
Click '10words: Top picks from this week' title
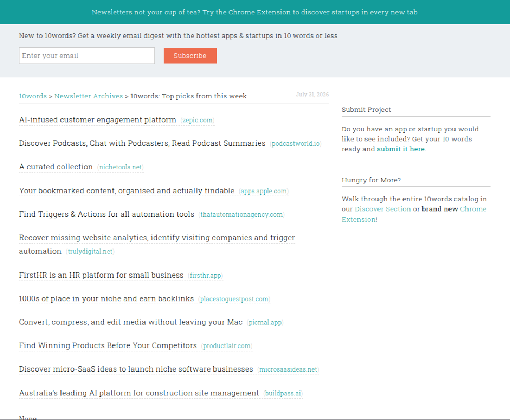coord(188,96)
